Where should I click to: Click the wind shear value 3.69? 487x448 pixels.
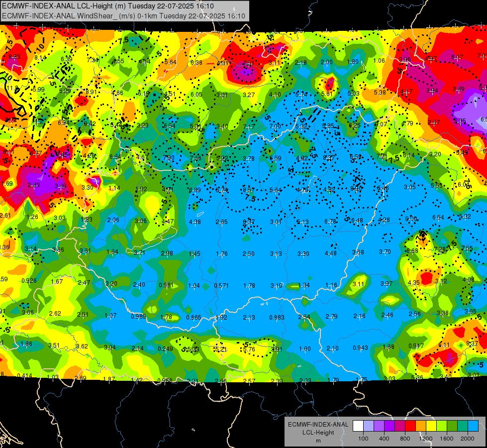[x=61, y=186]
